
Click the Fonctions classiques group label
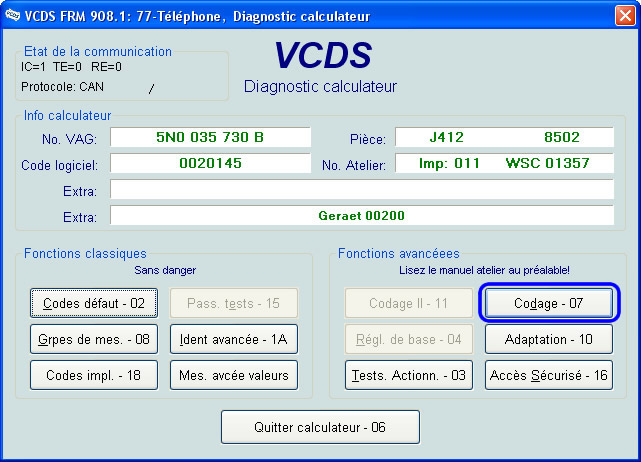point(85,253)
